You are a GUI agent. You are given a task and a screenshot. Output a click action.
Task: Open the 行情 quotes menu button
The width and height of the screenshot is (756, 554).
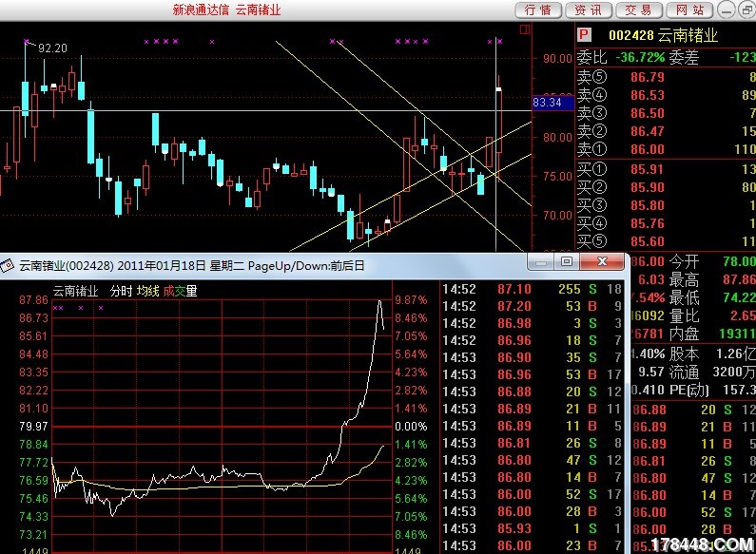click(x=537, y=10)
